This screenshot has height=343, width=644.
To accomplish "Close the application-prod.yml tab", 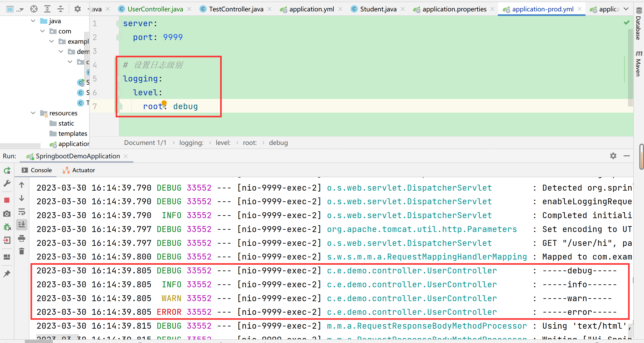I will tap(580, 9).
